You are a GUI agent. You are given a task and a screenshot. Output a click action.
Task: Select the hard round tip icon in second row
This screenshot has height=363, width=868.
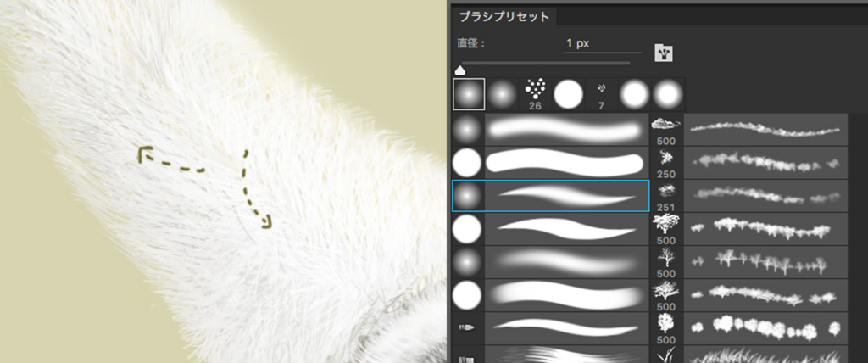[x=468, y=163]
